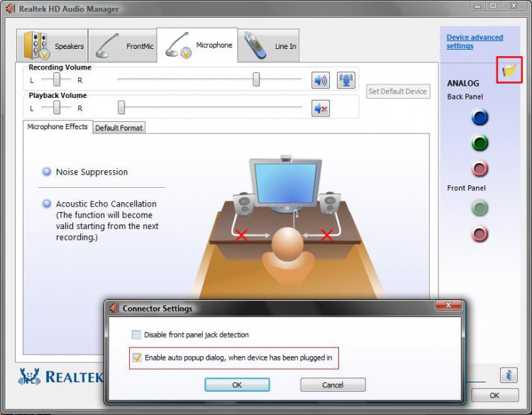Screen dimensions: 532x415
Task: Uncheck Enable auto popup dialog checkbox
Action: [137, 358]
